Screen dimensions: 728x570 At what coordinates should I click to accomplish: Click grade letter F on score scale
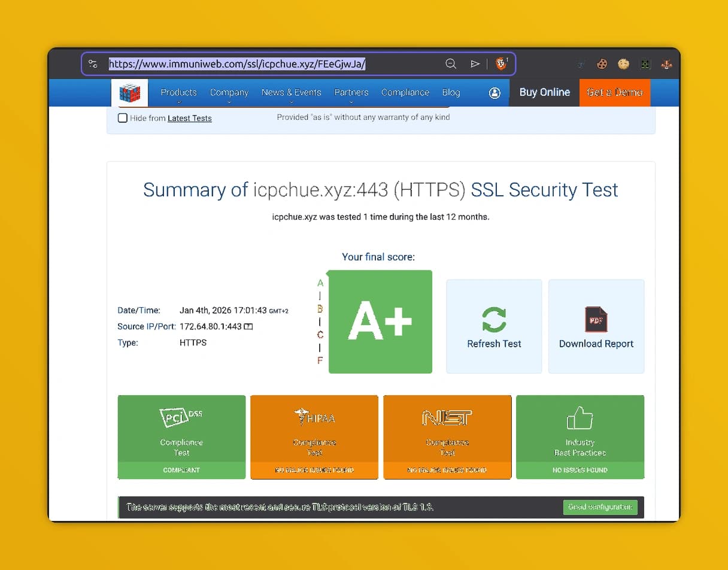tap(320, 360)
